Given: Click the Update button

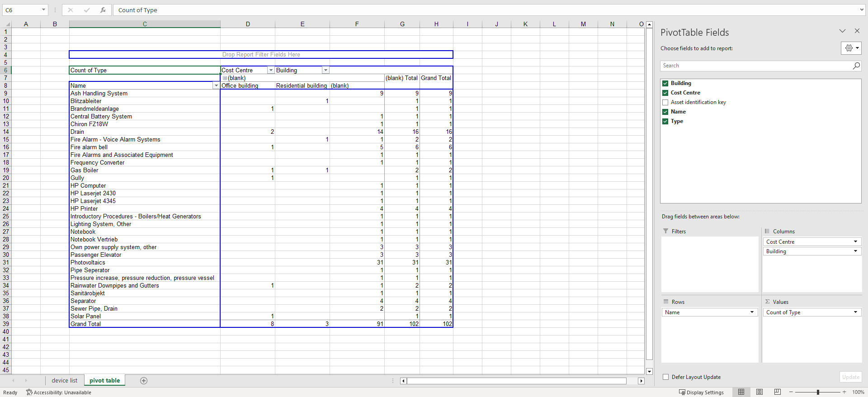Looking at the screenshot, I should click(851, 377).
